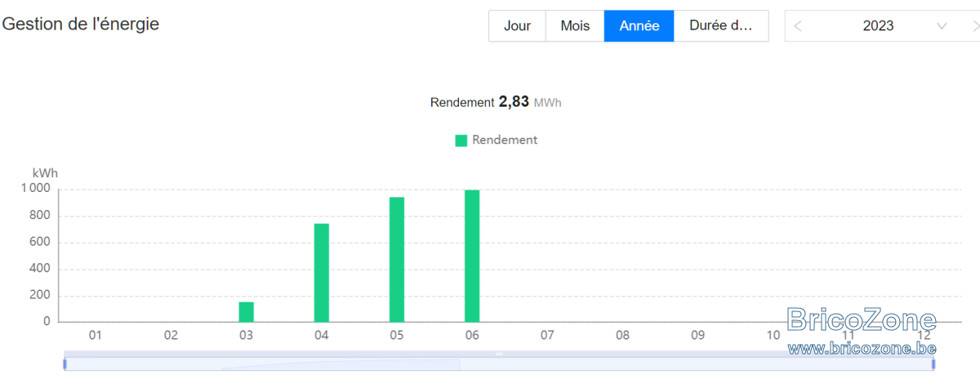Click the zoom slider's top grip handle

(x=499, y=354)
